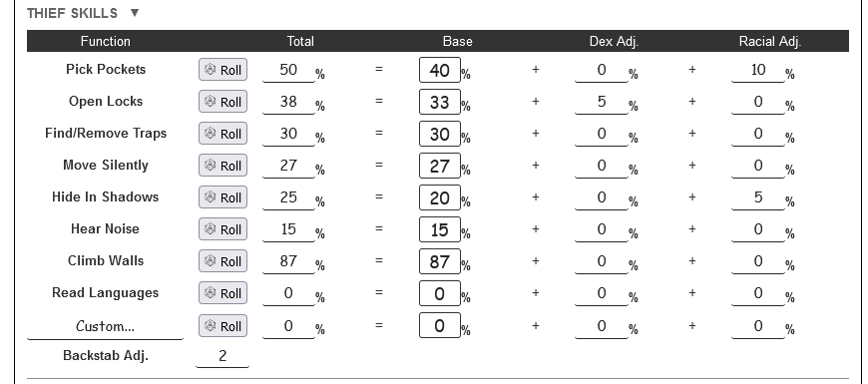
Task: Click the Custom skill name field
Action: (105, 326)
